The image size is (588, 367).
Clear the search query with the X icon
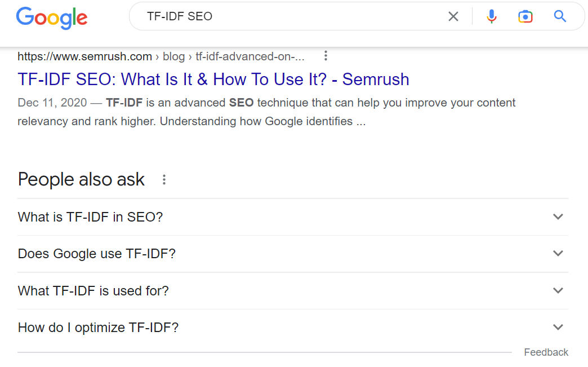click(x=453, y=16)
